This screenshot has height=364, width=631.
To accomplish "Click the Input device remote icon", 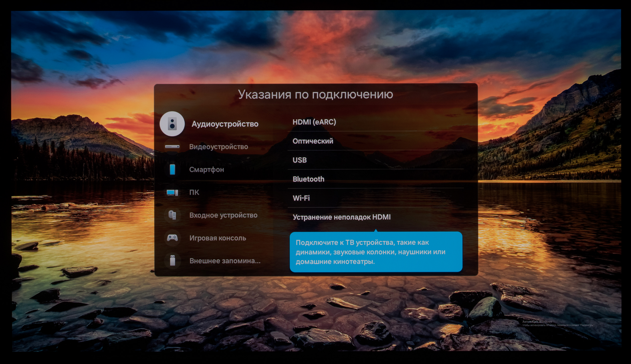I will click(x=172, y=215).
